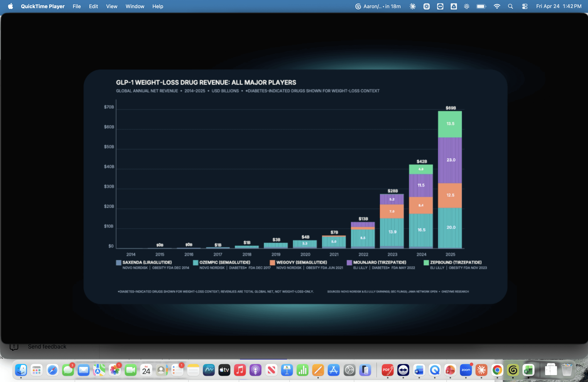The width and height of the screenshot is (588, 382).
Task: Click the Wi-Fi status icon
Action: [497, 6]
